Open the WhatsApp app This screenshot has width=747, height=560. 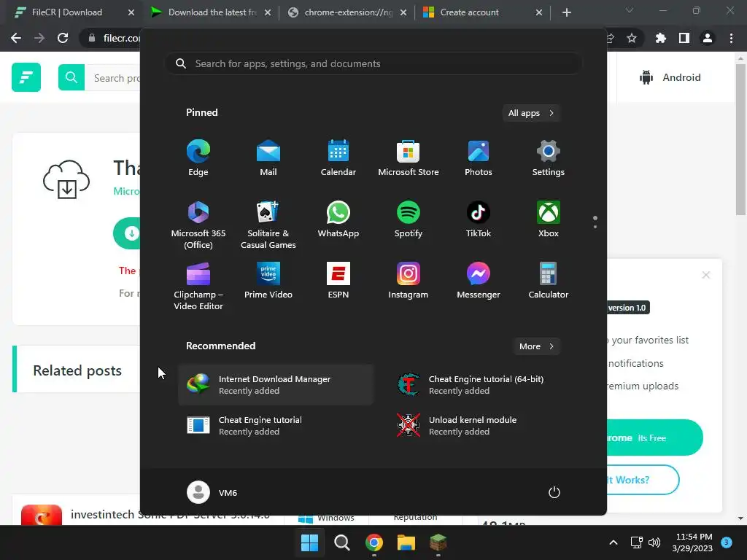click(338, 220)
